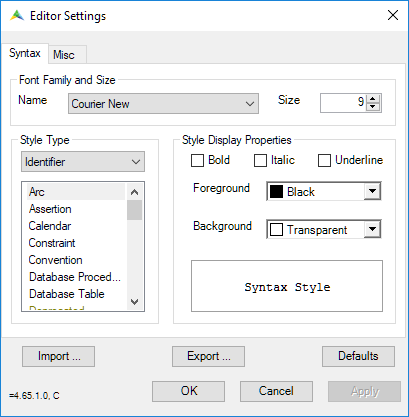The width and height of the screenshot is (409, 417).
Task: Open the Background Transparent dropdown arrow
Action: pyautogui.click(x=372, y=229)
